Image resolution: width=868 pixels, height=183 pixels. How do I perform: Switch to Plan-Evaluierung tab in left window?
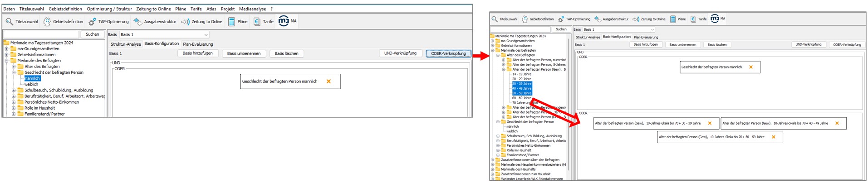coord(198,44)
